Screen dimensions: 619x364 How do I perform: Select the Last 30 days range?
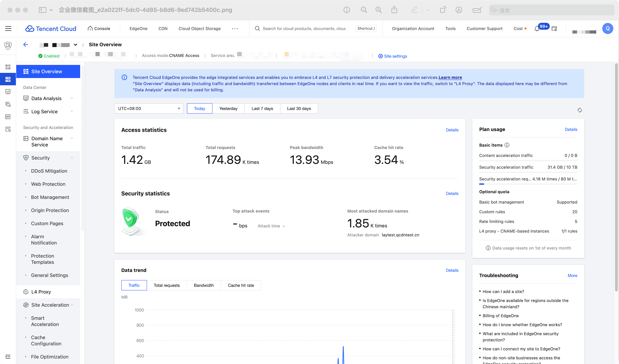(x=299, y=109)
